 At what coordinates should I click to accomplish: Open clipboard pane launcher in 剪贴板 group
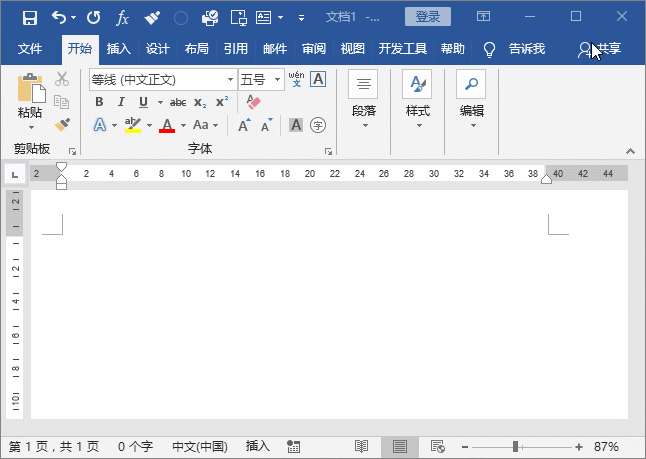[73, 152]
